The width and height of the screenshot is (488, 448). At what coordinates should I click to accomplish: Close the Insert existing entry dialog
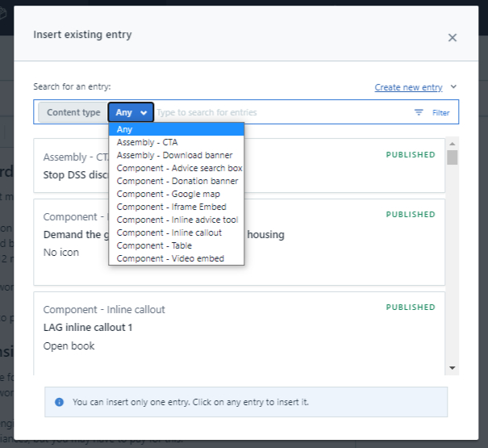tap(453, 38)
